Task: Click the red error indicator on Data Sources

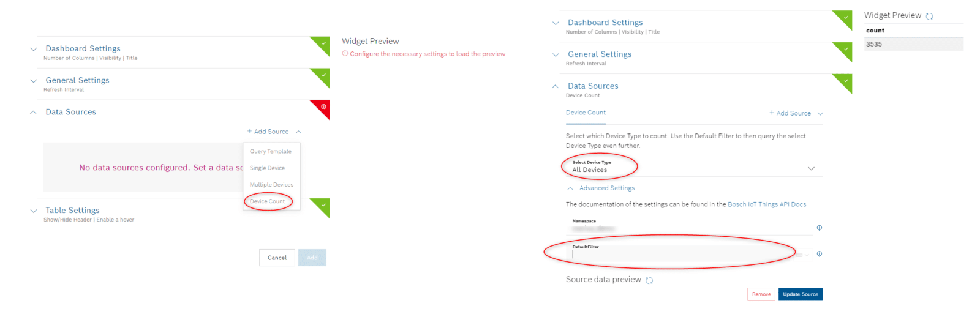Action: coord(323,106)
